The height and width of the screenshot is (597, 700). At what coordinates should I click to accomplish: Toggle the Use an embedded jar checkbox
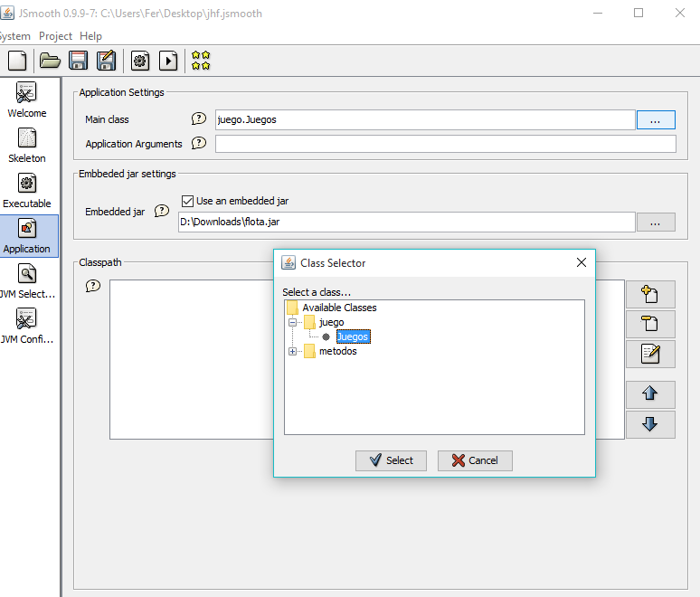[x=188, y=201]
